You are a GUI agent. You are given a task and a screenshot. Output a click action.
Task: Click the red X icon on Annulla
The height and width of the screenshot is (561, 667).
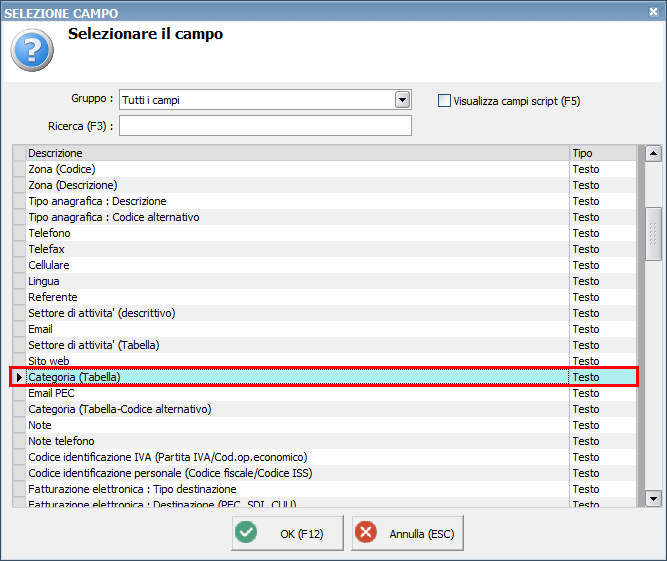[x=367, y=534]
